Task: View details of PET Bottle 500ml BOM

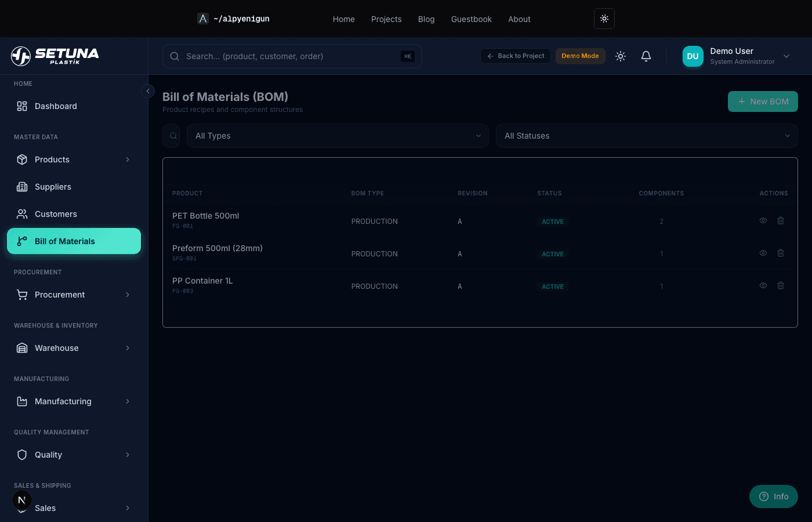Action: tap(763, 220)
